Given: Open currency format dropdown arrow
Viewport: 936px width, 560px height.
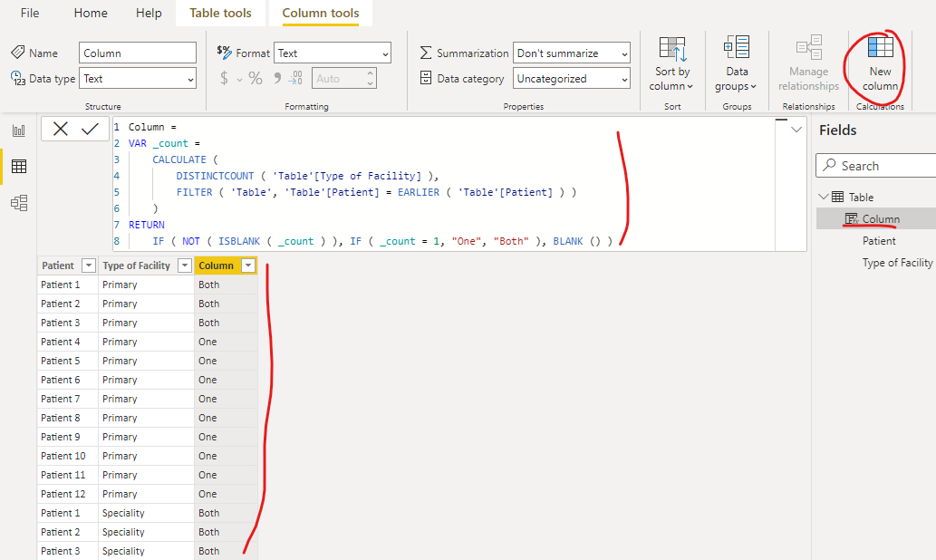Looking at the screenshot, I should (x=239, y=80).
